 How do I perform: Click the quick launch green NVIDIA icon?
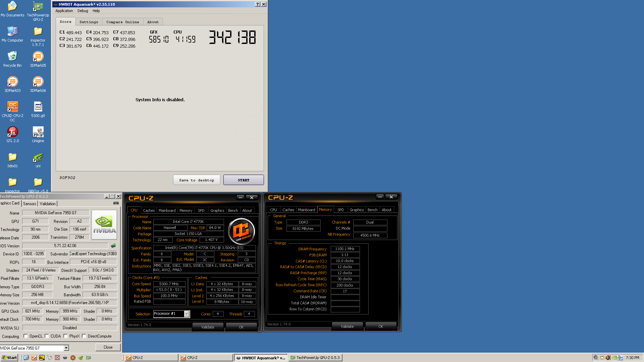click(x=80, y=358)
